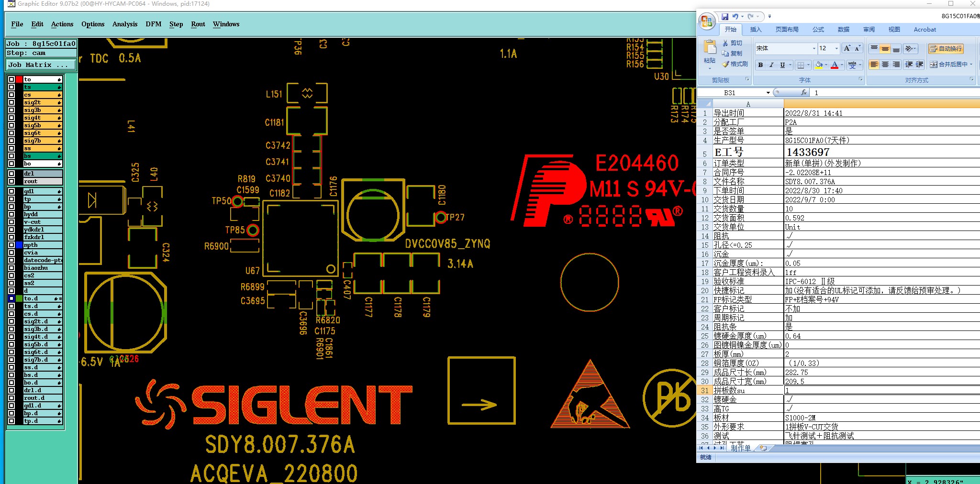980x484 pixels.
Task: Save the Excel workbook
Action: coord(725,16)
